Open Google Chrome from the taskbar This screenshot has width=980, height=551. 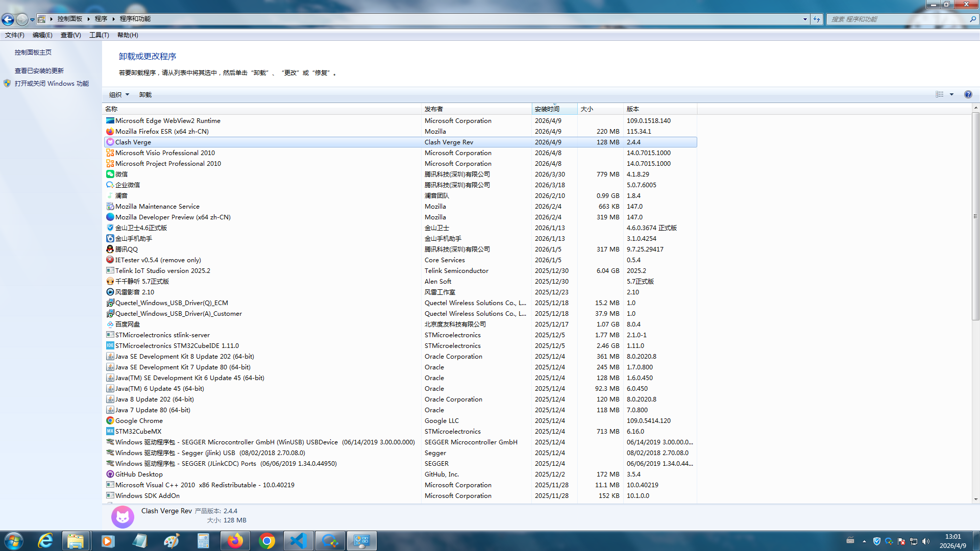tap(266, 541)
